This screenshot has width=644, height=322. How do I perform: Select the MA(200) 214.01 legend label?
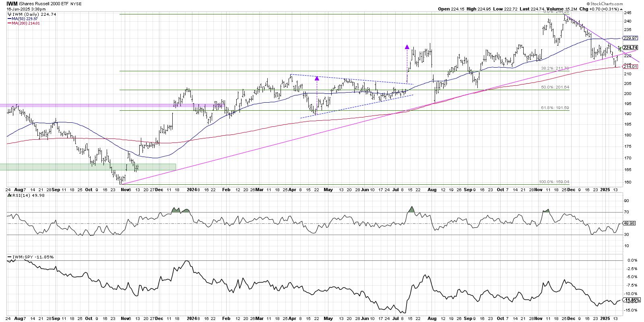click(x=26, y=23)
